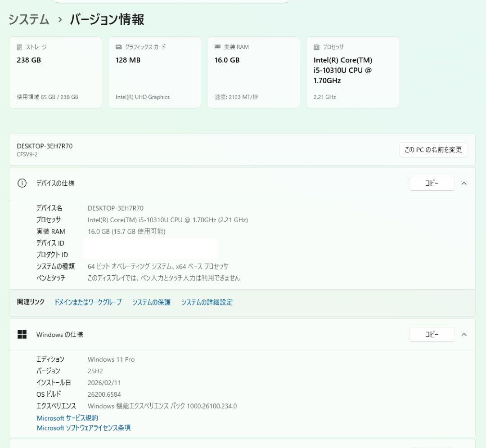Click the Windows logo beside Windows の仕様
Viewport: 486px width, 448px height.
click(22, 334)
